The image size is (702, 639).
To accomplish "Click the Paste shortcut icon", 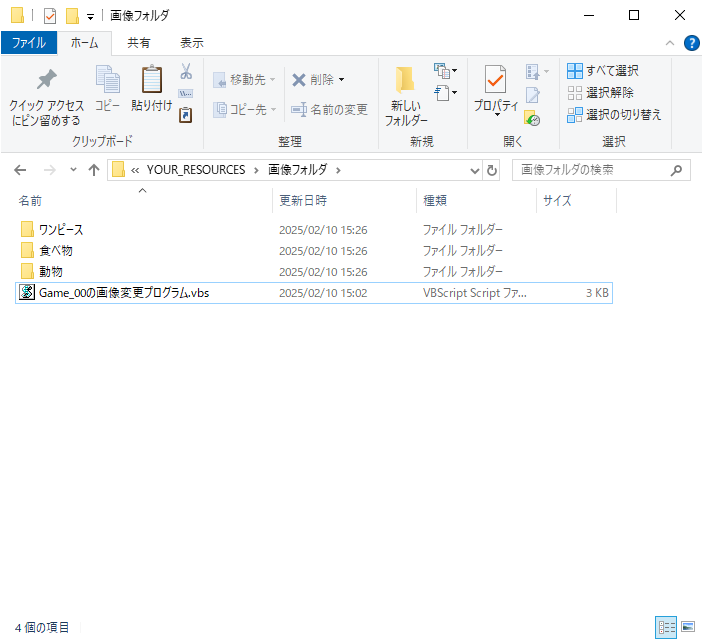I will coord(185,115).
